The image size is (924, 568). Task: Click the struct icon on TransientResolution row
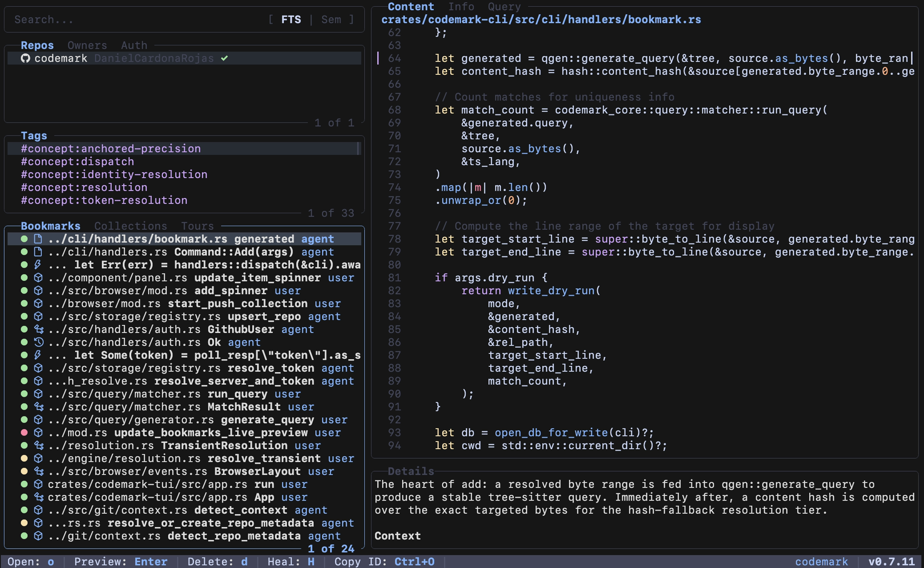click(x=38, y=446)
